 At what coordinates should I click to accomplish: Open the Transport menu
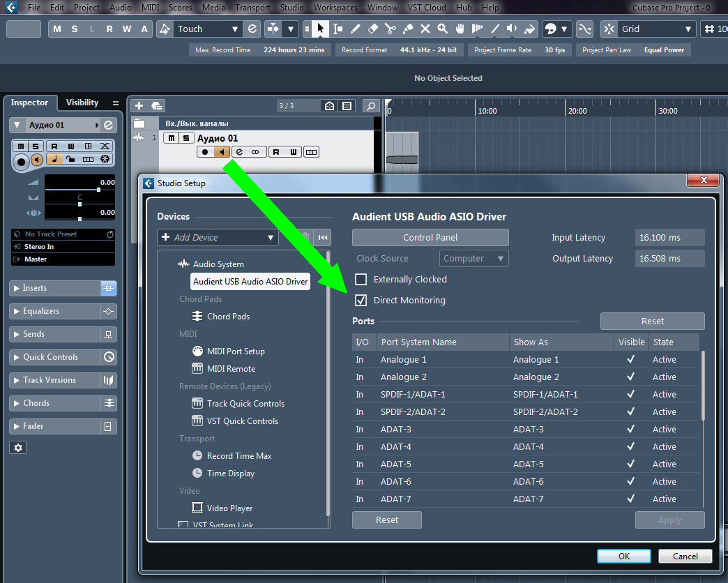tap(252, 8)
